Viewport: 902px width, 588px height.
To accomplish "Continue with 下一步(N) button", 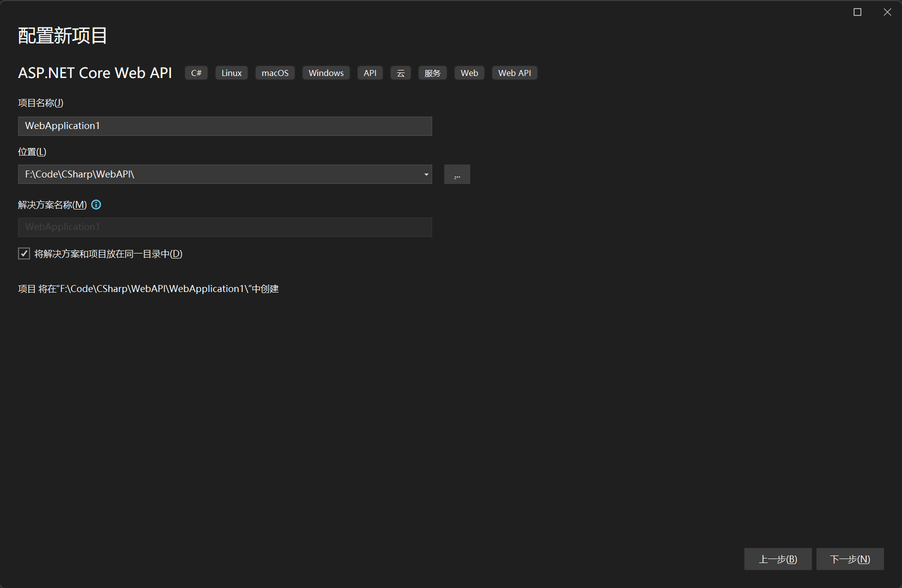I will point(850,559).
